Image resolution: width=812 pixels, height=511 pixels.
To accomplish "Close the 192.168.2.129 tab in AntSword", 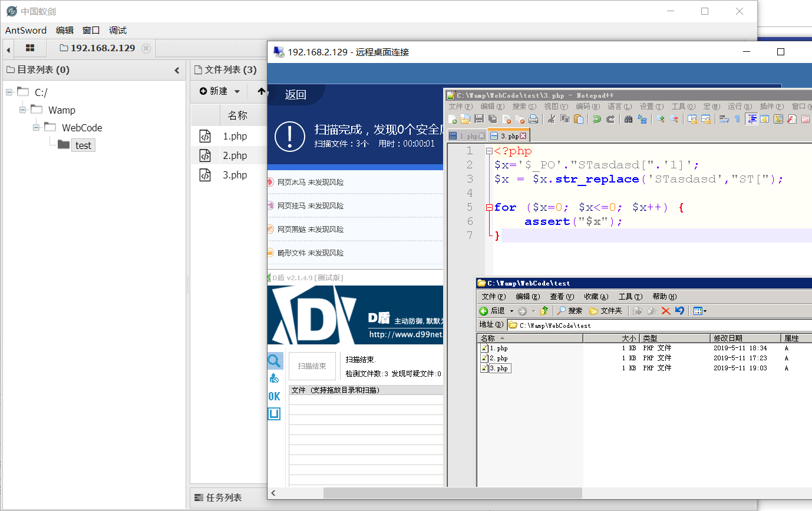I will click(146, 48).
